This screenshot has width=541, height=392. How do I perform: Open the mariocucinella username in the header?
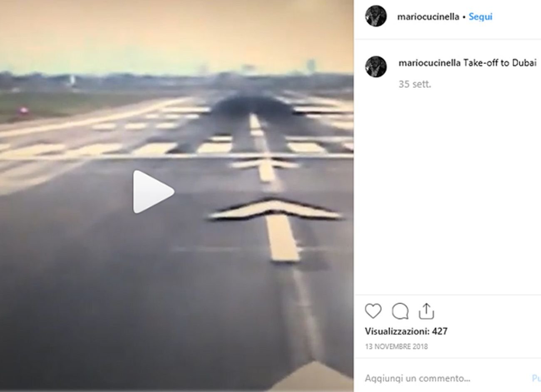[x=428, y=17]
